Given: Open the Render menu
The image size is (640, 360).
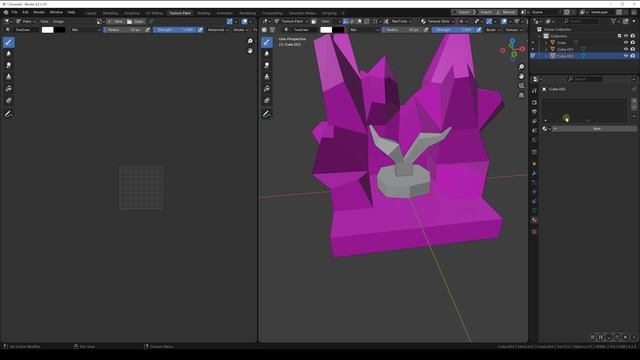Looking at the screenshot, I should tap(39, 12).
